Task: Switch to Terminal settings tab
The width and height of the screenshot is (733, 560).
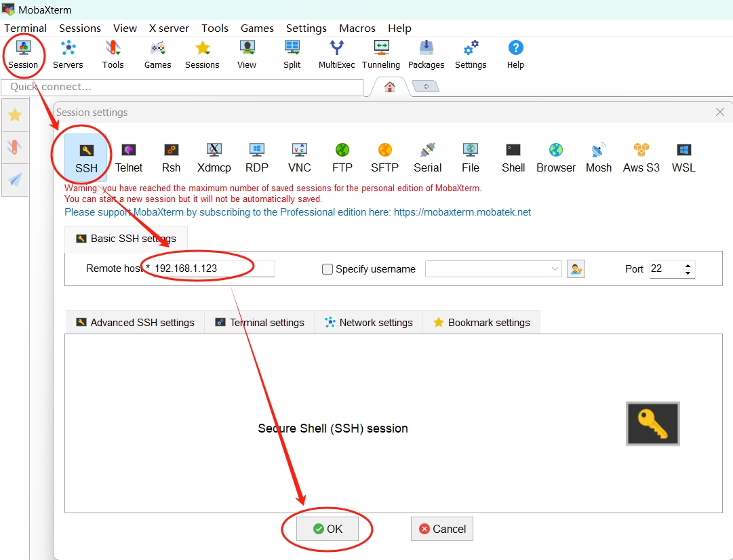Action: (x=260, y=323)
